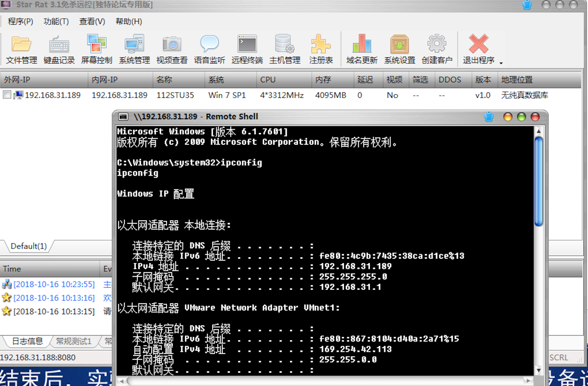
Task: Click the 4*3312MHz CPU cell
Action: click(x=282, y=95)
